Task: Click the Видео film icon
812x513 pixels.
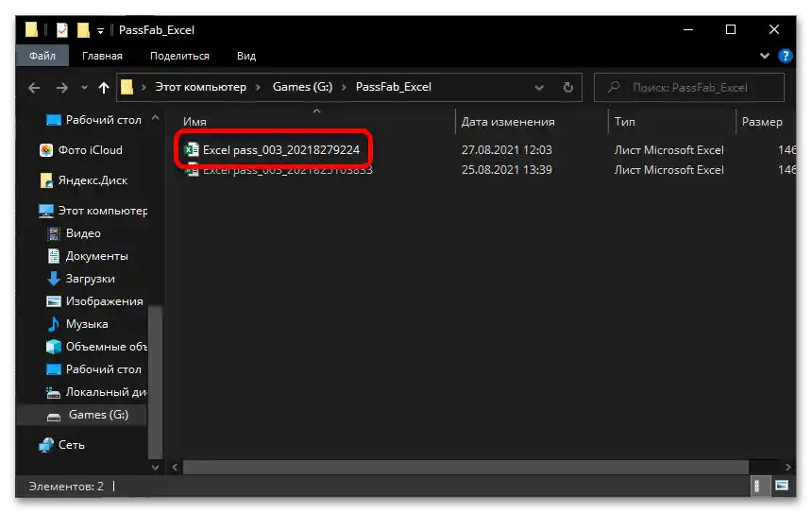Action: pyautogui.click(x=53, y=233)
